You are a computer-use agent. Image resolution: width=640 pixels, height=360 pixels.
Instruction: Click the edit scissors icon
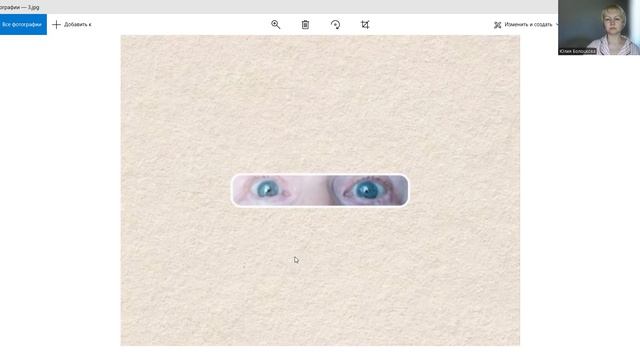497,25
